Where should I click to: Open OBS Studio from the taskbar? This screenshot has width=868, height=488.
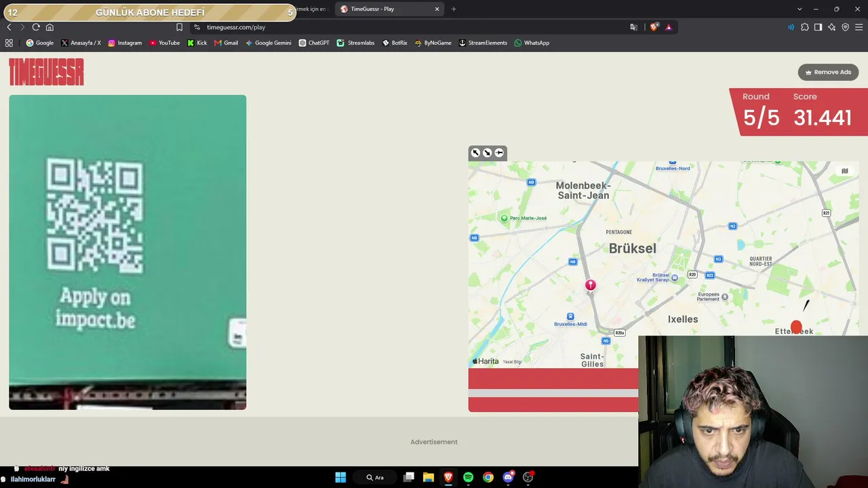pyautogui.click(x=528, y=477)
